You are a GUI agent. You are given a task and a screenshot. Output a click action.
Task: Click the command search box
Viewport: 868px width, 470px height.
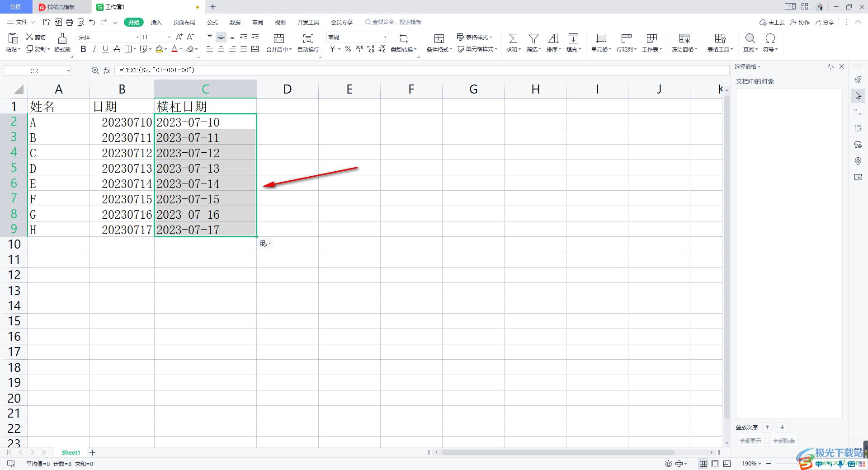[x=393, y=22]
